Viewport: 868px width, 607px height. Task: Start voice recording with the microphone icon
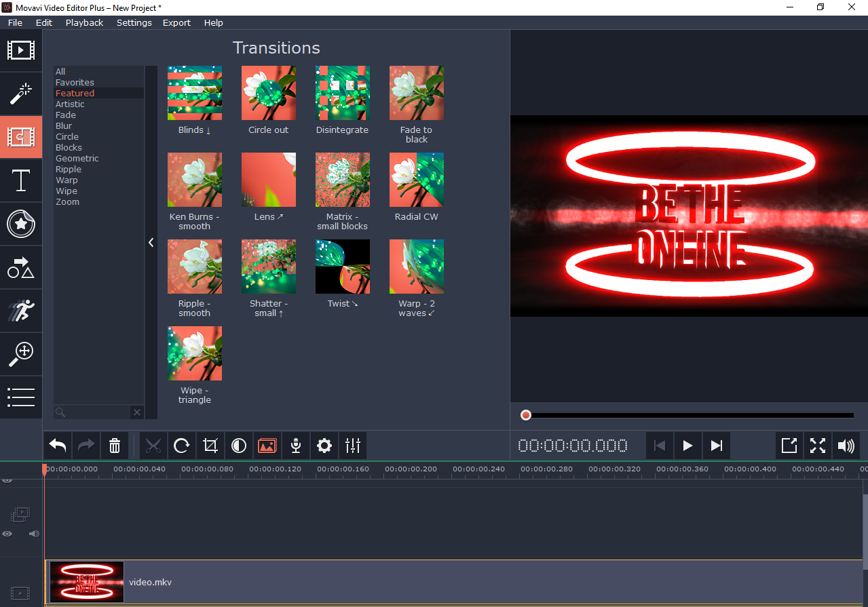pos(295,446)
